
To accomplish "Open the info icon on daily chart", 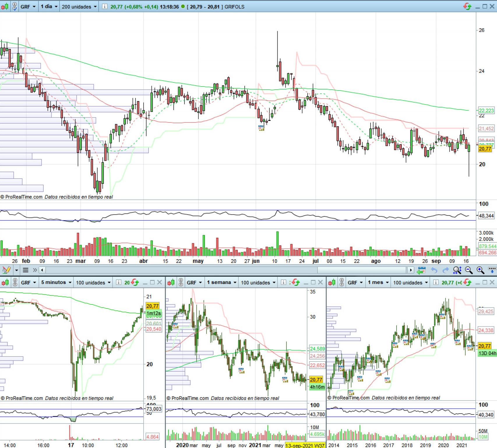I will click(105, 6).
